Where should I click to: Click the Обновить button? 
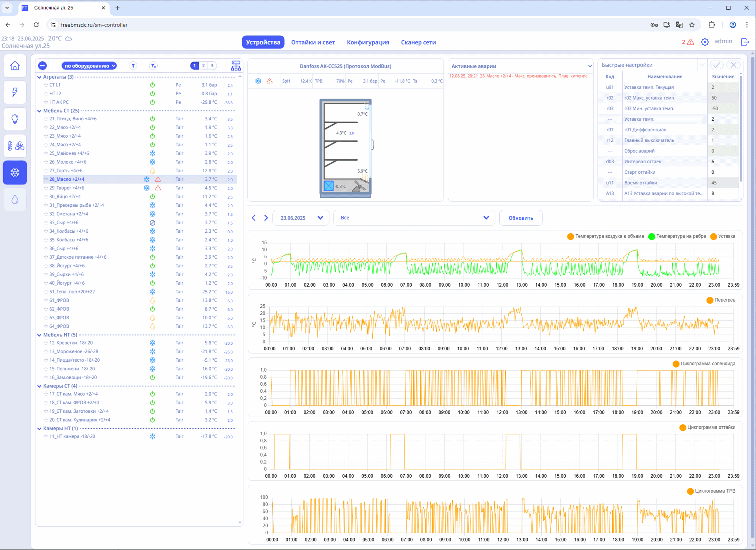click(x=520, y=218)
